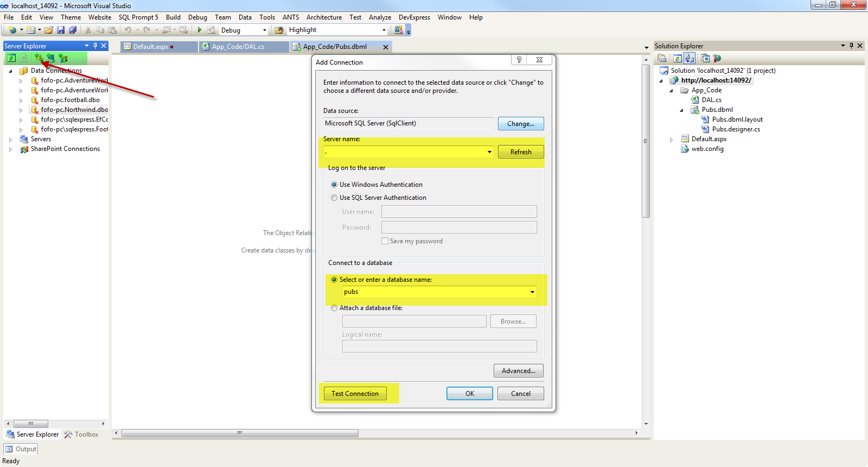Viewport: 868px width, 467px height.
Task: Open the Server name dropdown
Action: (x=489, y=152)
